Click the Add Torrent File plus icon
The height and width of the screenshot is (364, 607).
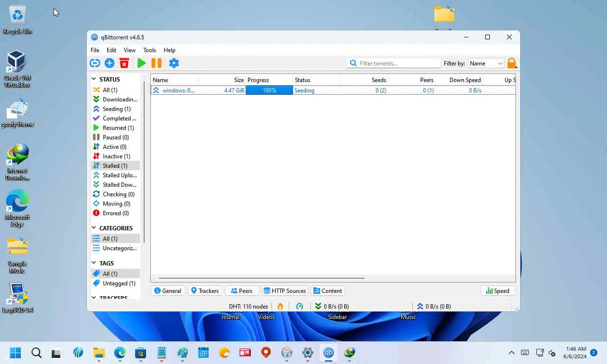coord(110,63)
